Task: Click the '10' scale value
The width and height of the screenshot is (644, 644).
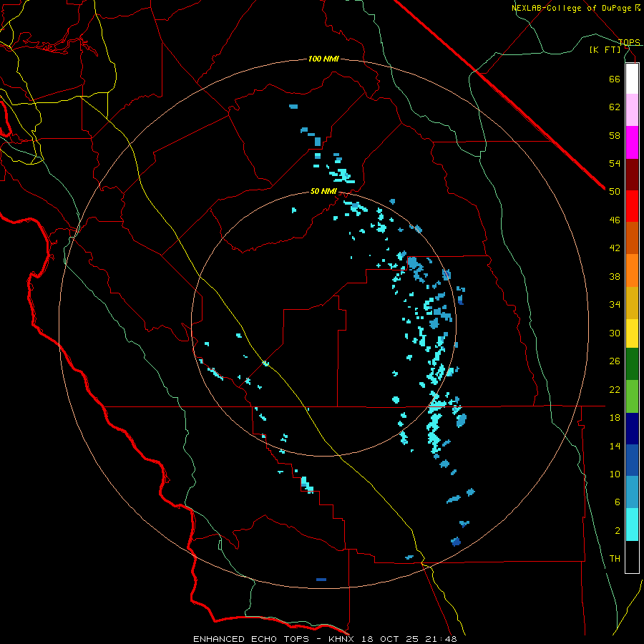Action: (615, 474)
